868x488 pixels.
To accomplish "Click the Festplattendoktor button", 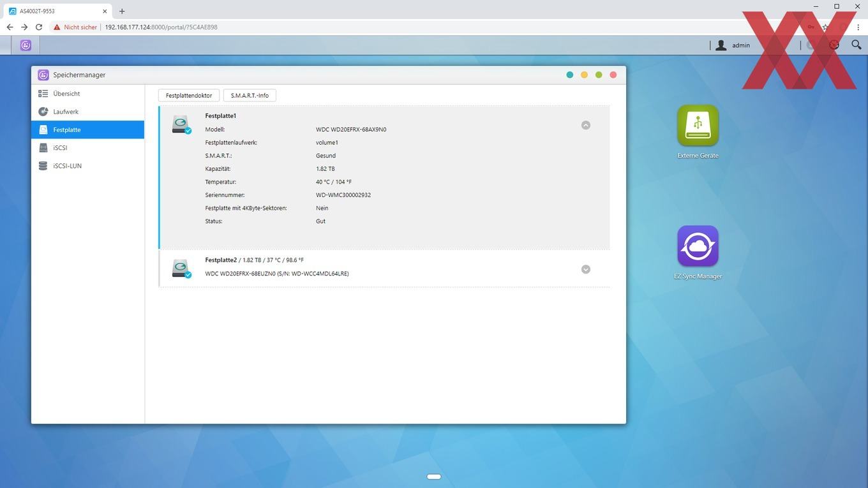I will [189, 95].
